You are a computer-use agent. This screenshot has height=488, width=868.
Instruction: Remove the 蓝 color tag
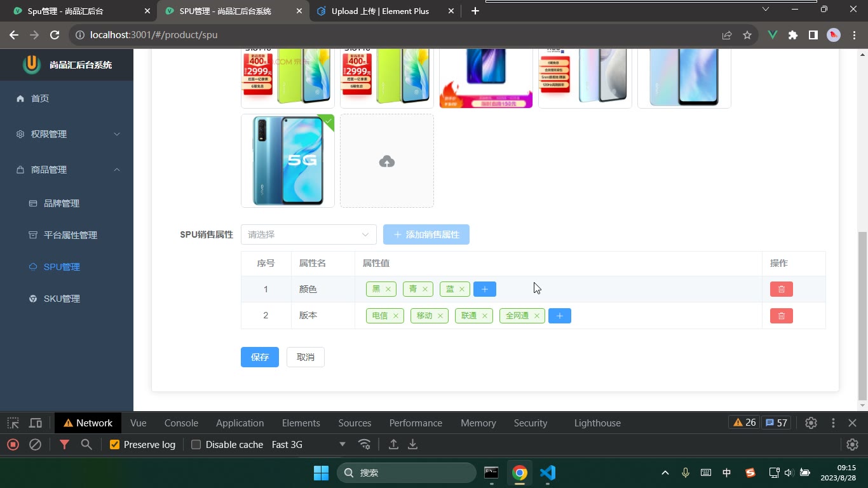pyautogui.click(x=462, y=289)
